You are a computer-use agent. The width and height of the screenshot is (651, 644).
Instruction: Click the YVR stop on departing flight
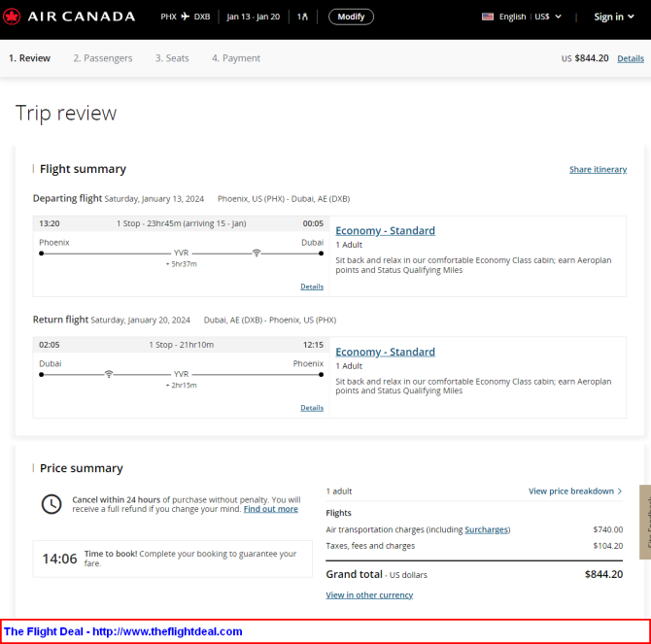pyautogui.click(x=181, y=253)
